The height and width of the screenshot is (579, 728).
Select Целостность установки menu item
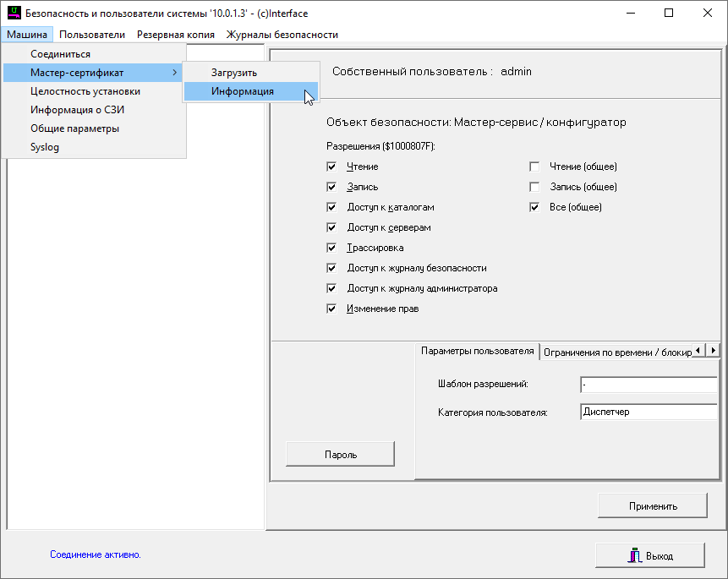(85, 91)
